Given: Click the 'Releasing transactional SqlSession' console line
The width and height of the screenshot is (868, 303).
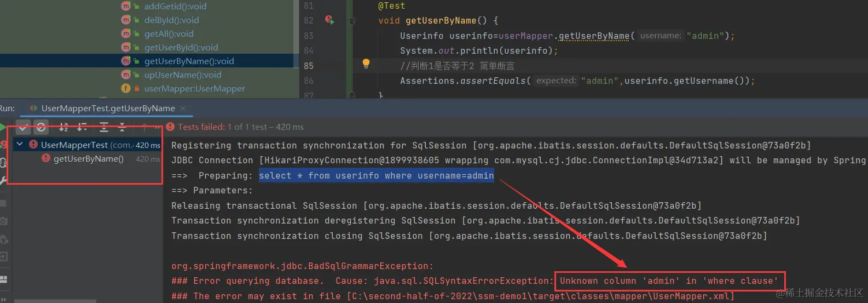Looking at the screenshot, I should pyautogui.click(x=436, y=205).
